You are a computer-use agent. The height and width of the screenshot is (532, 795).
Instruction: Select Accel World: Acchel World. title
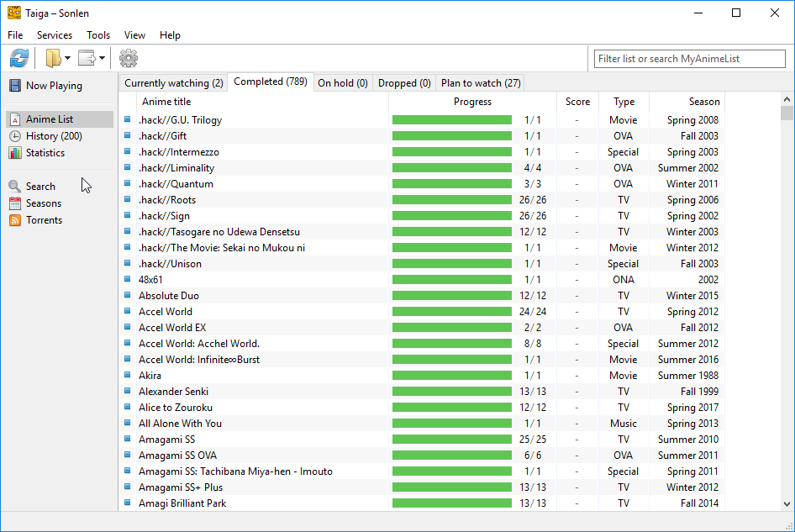(199, 344)
